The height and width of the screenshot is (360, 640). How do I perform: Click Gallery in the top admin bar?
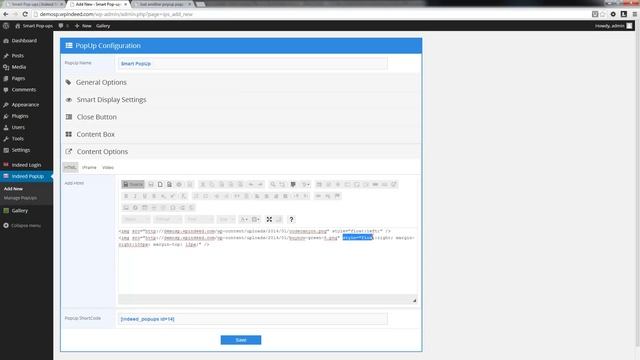coord(103,26)
